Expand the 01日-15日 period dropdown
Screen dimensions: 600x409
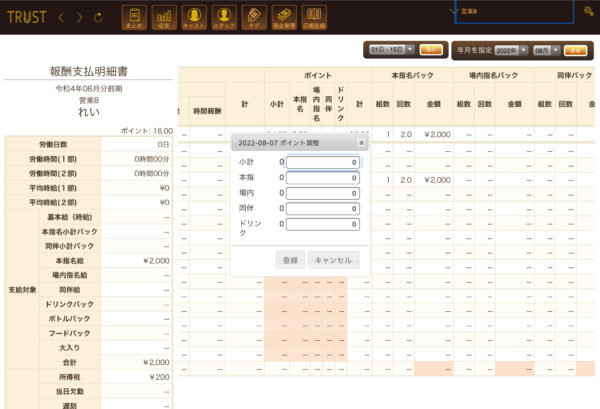point(390,49)
